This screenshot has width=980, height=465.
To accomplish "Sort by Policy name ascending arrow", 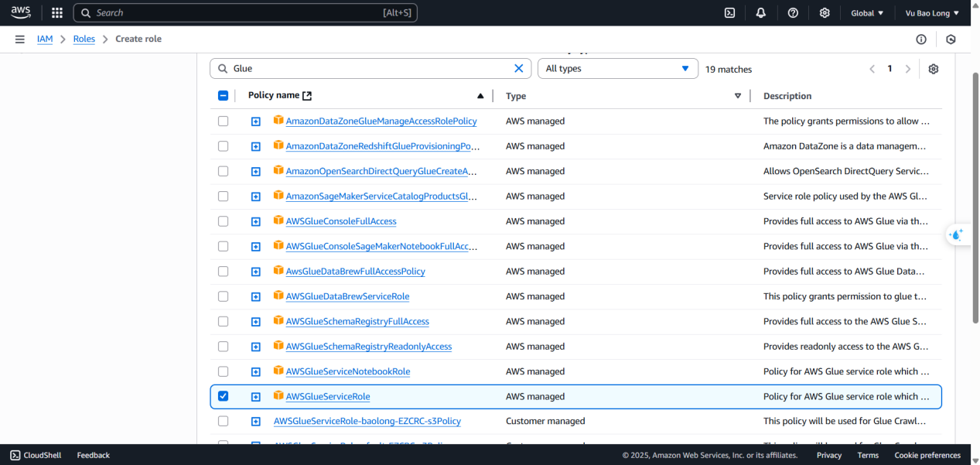I will pos(480,96).
